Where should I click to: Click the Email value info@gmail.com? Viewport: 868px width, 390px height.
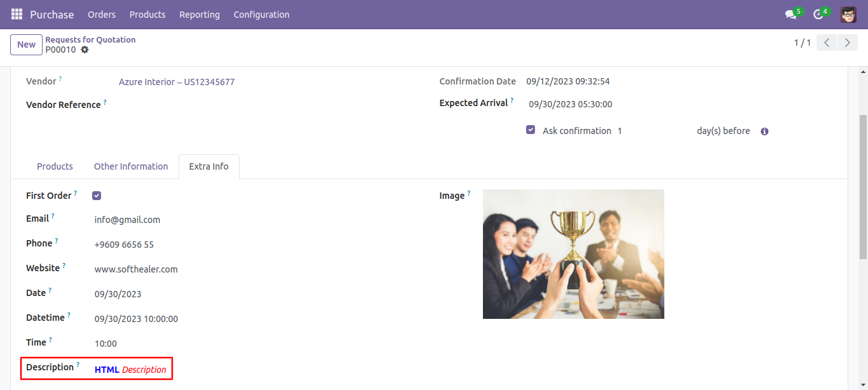tap(127, 220)
